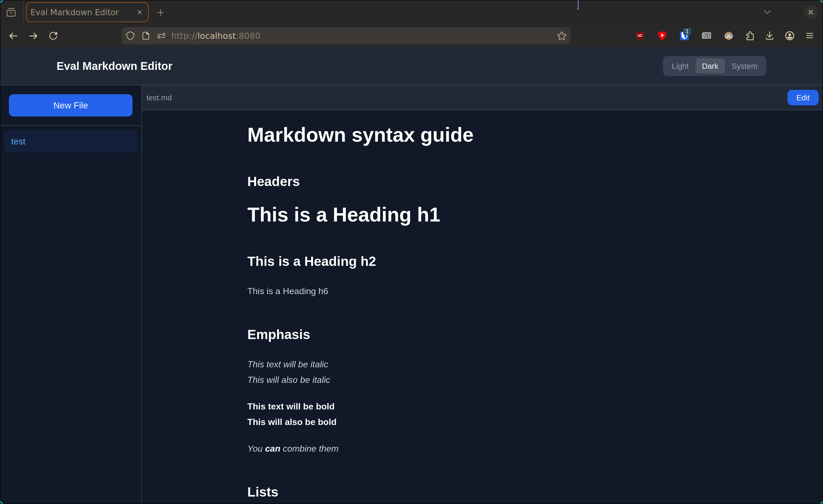
Task: Open site permissions info panel
Action: 161,36
